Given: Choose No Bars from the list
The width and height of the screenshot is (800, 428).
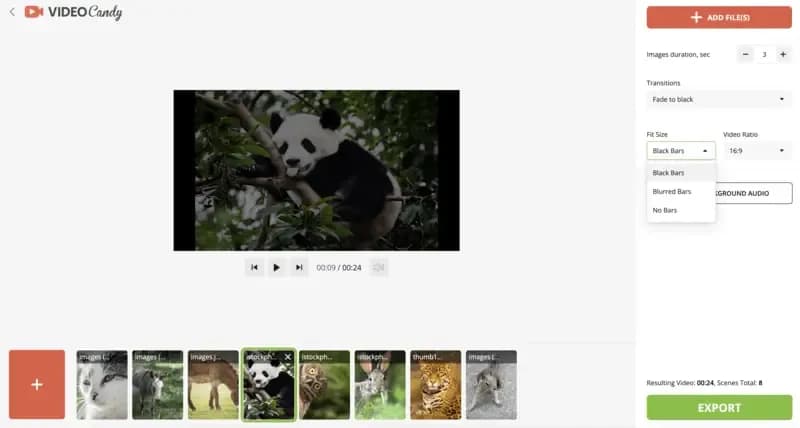Looking at the screenshot, I should tap(664, 210).
